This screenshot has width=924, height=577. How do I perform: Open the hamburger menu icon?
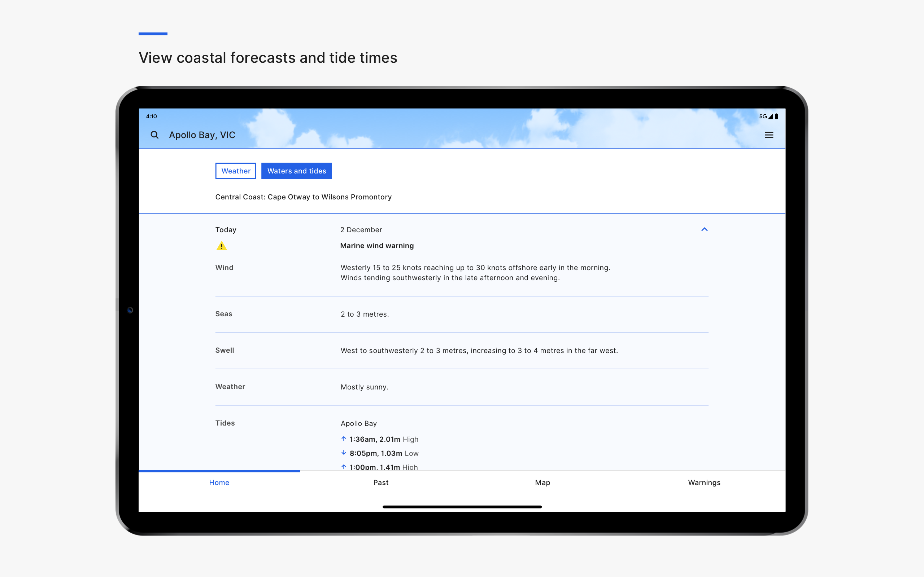pos(769,135)
